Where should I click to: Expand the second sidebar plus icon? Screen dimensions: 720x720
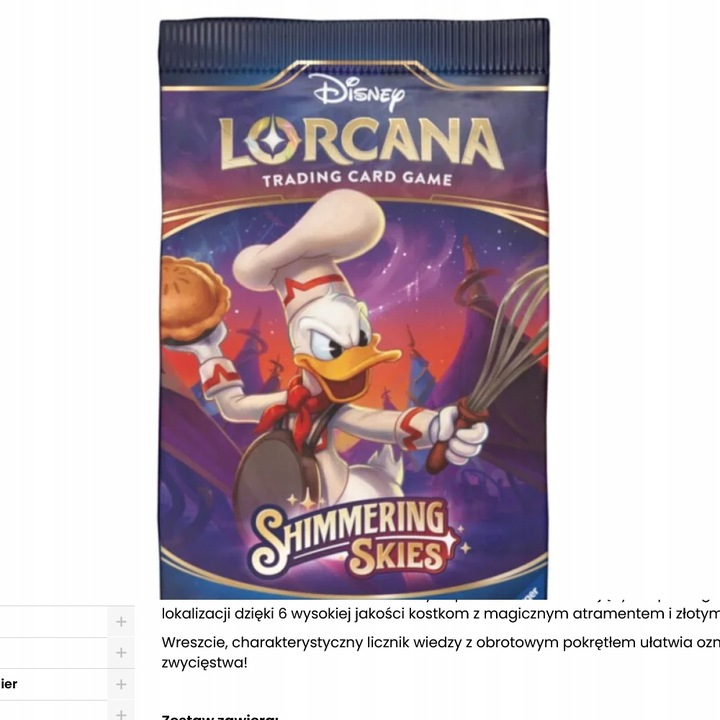(x=121, y=652)
